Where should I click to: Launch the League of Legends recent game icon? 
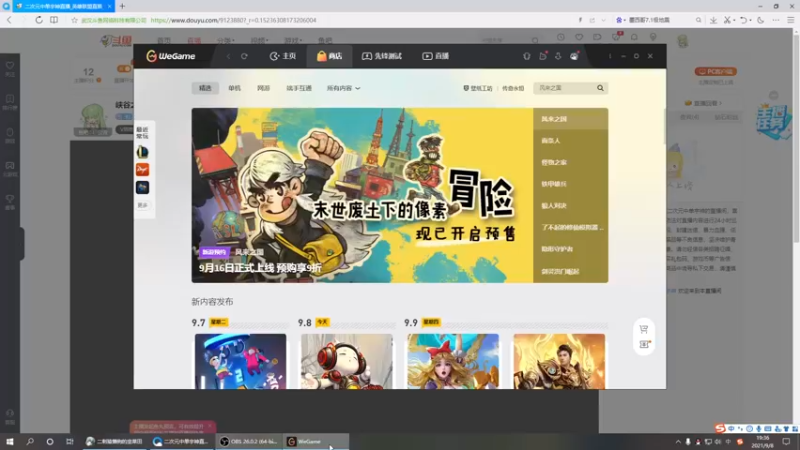[x=142, y=152]
